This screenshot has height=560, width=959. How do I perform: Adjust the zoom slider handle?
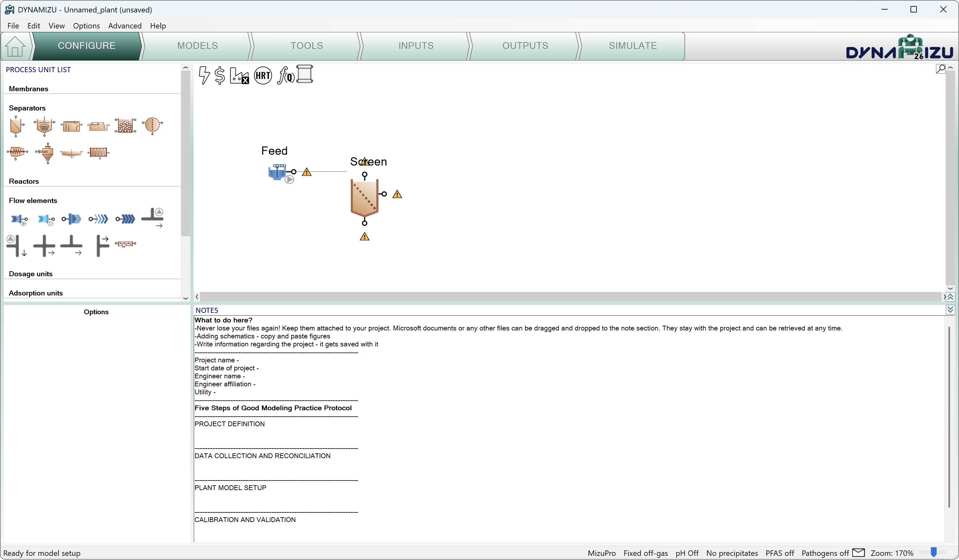click(x=933, y=552)
